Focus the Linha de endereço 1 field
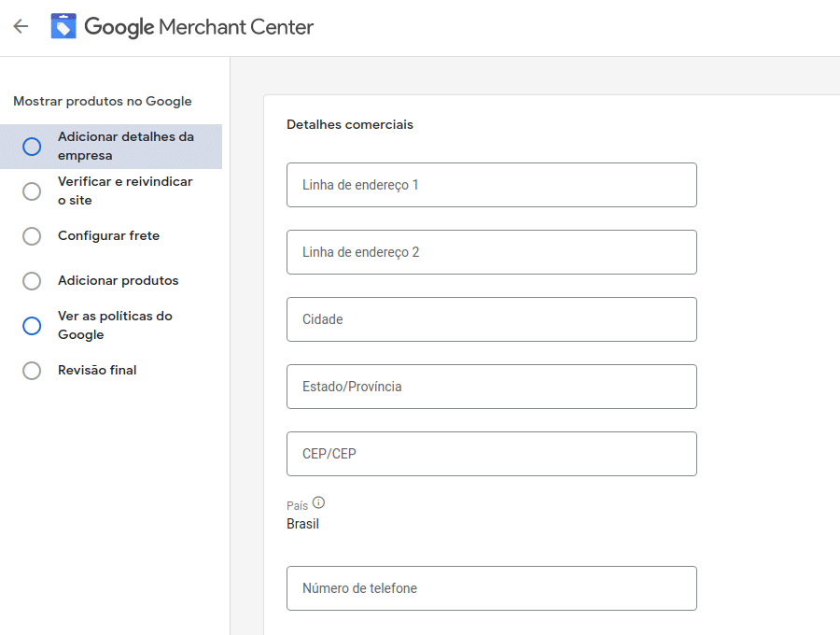The image size is (840, 635). 492,185
